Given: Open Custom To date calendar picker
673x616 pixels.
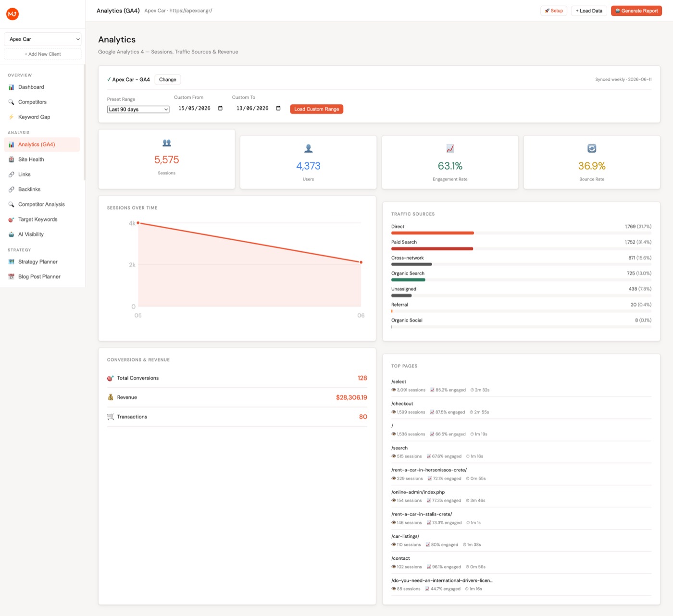Looking at the screenshot, I should point(278,108).
